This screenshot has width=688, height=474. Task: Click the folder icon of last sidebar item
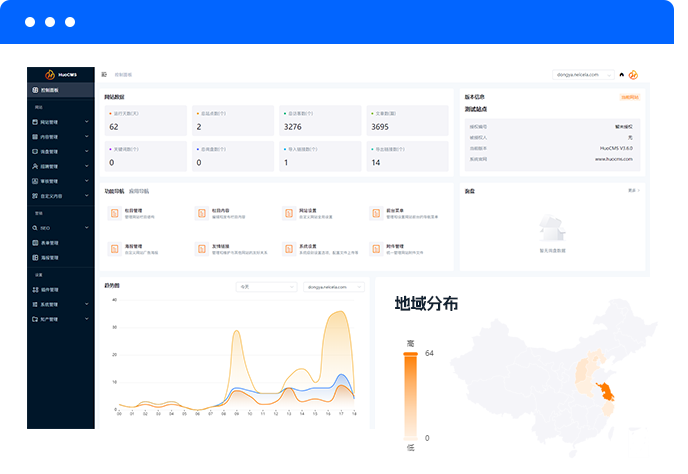coord(35,319)
